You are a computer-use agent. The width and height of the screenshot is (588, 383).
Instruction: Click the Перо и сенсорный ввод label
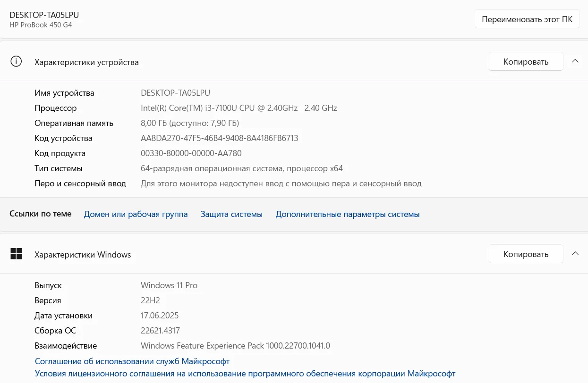(x=80, y=183)
